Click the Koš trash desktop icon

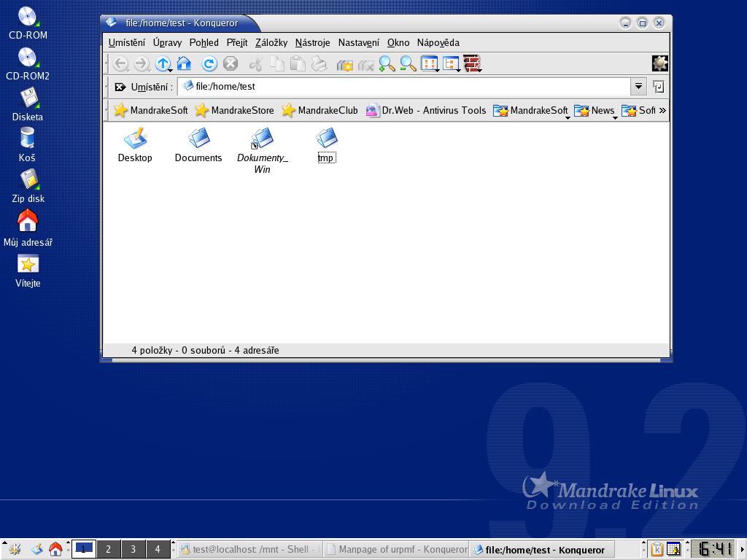point(27,145)
